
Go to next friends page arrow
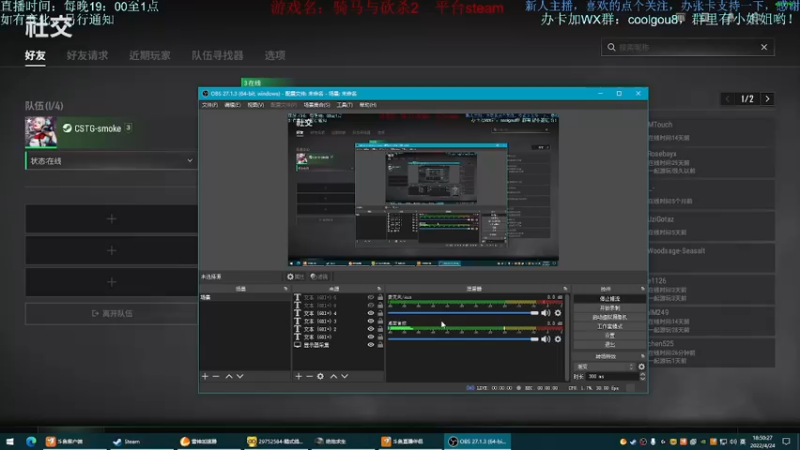[767, 99]
